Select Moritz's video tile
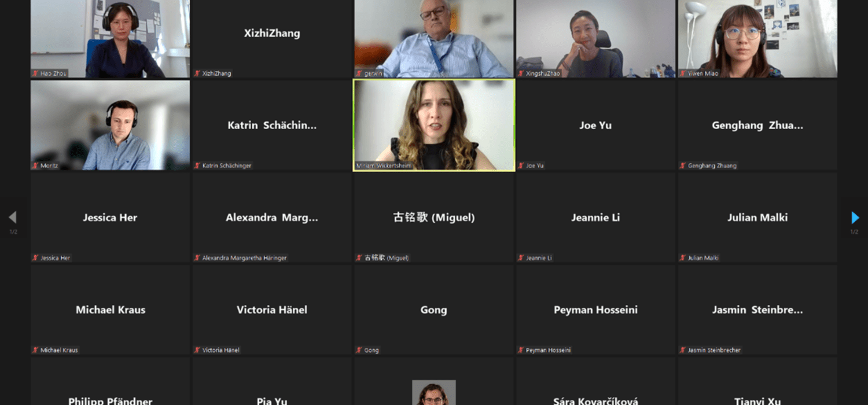 (x=110, y=125)
